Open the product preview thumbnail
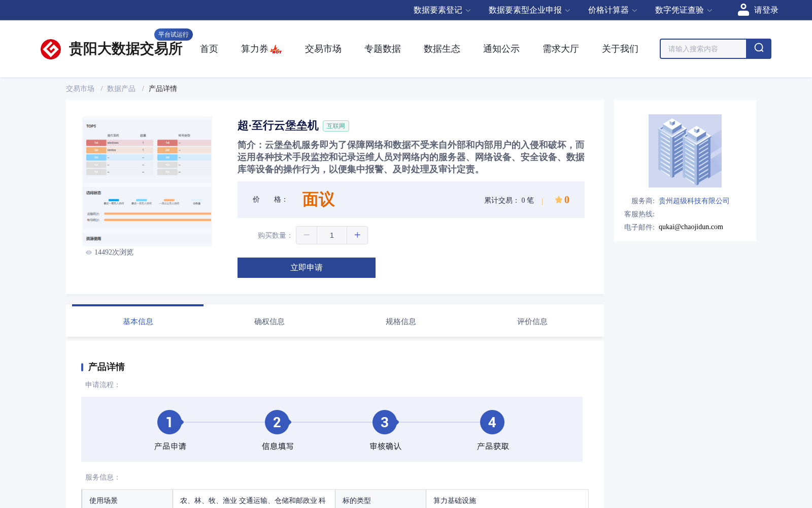 point(147,181)
